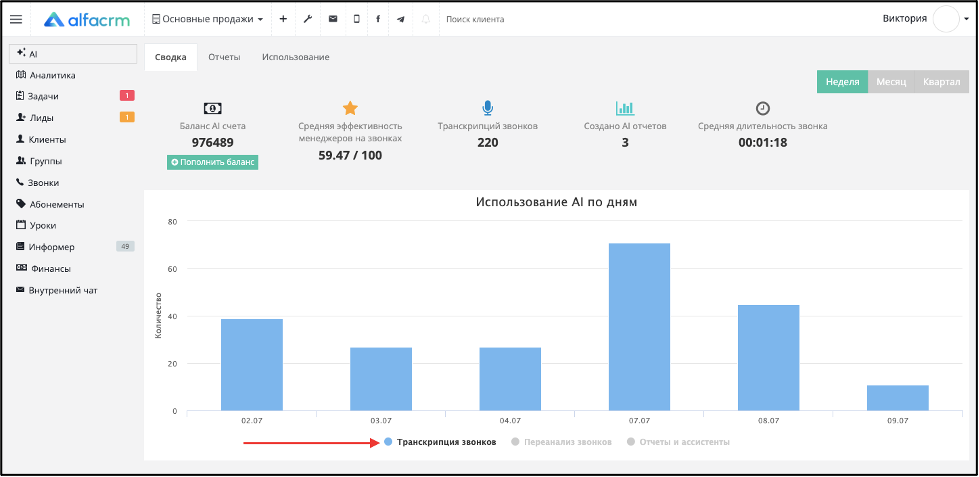
Task: Click the blue microphone transcription icon
Action: [x=488, y=109]
